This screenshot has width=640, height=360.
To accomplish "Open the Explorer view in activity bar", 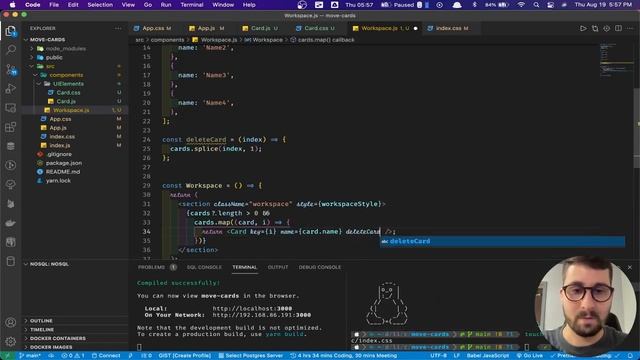I will (11, 31).
